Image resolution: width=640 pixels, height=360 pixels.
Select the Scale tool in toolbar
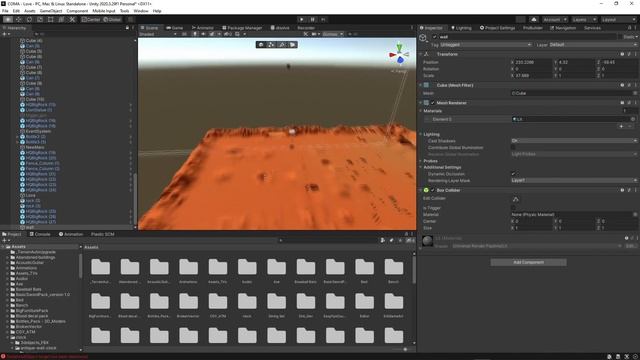pos(40,19)
